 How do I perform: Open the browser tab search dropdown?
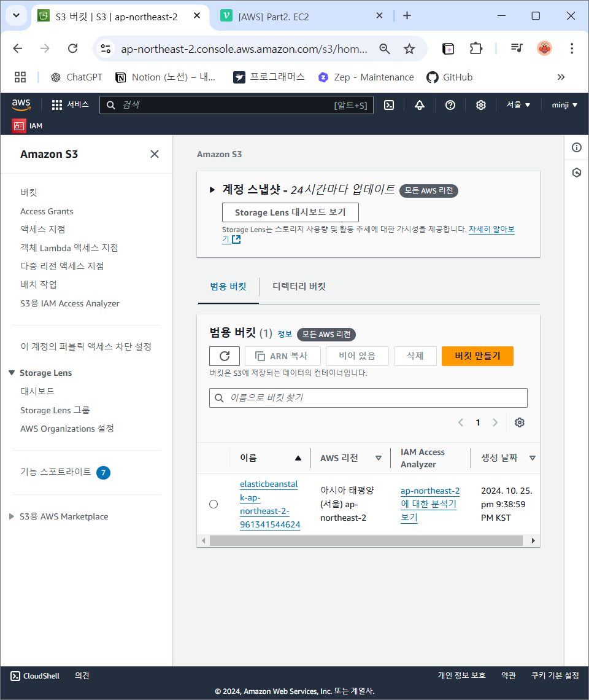[16, 15]
